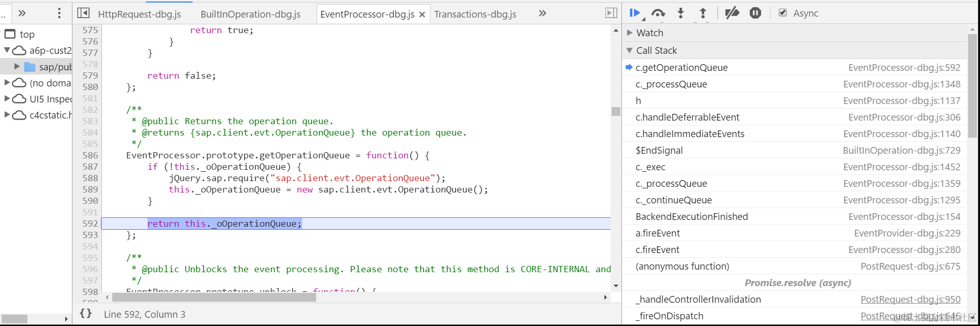Select c._processQueue frame at line 1359
Viewport: 980px width, 326px height.
[x=794, y=183]
